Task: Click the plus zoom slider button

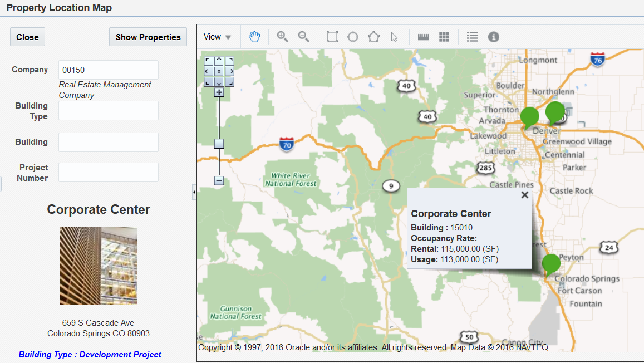Action: click(x=219, y=92)
